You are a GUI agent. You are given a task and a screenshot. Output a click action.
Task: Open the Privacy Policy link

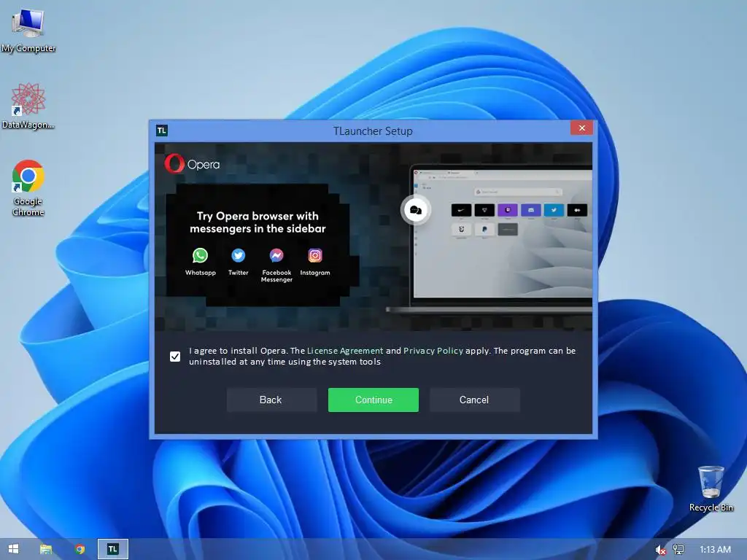pos(433,351)
